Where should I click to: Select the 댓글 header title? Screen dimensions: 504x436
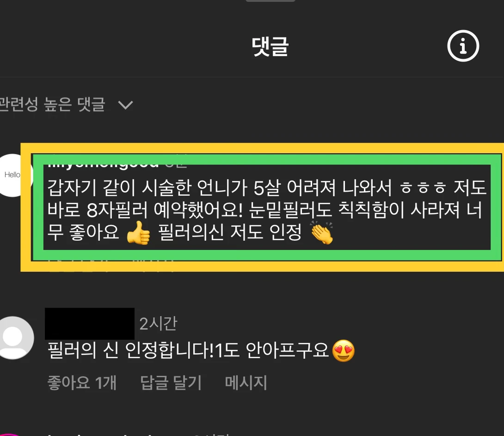point(270,47)
